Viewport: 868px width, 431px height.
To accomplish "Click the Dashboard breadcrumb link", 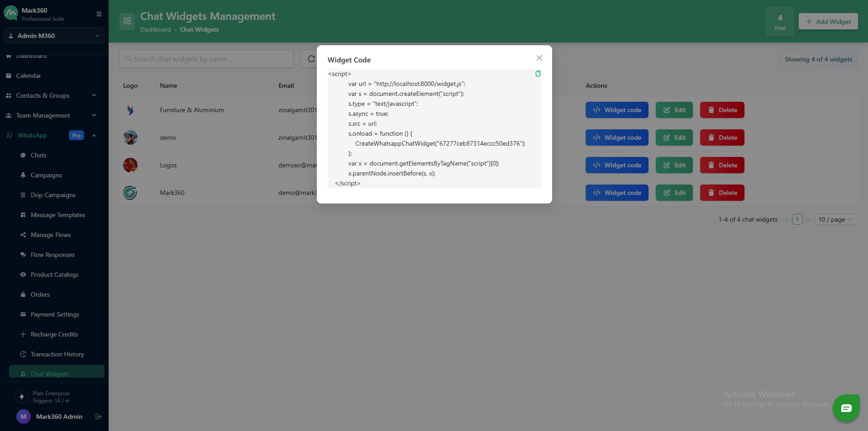I will [x=155, y=29].
